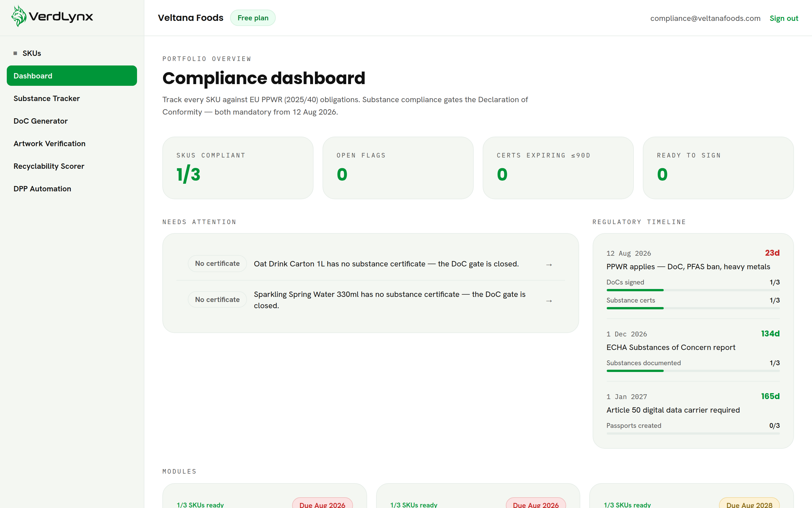The width and height of the screenshot is (812, 508).
Task: Click the VerdLynx lynx logo
Action: pos(52,16)
